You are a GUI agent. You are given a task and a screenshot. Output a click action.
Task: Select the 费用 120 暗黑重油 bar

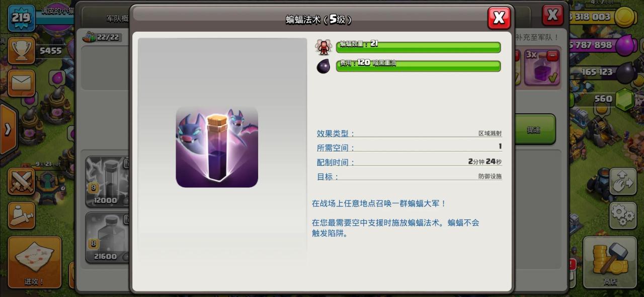click(418, 66)
